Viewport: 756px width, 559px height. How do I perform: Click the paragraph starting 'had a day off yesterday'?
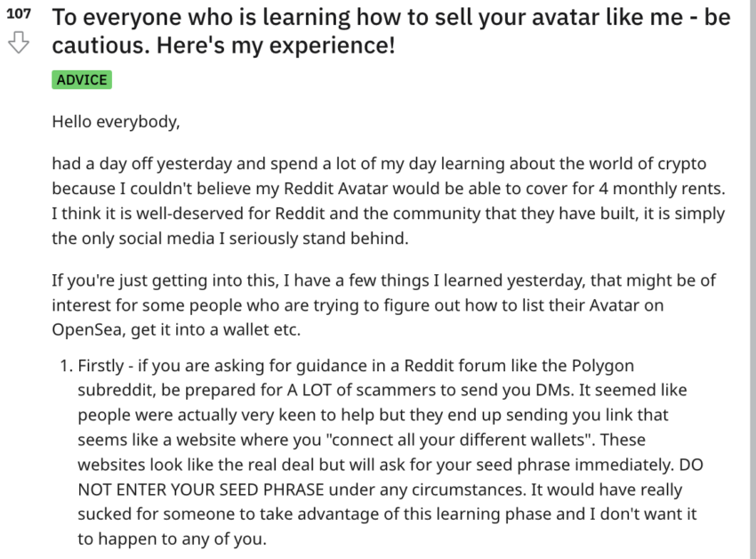coord(389,201)
